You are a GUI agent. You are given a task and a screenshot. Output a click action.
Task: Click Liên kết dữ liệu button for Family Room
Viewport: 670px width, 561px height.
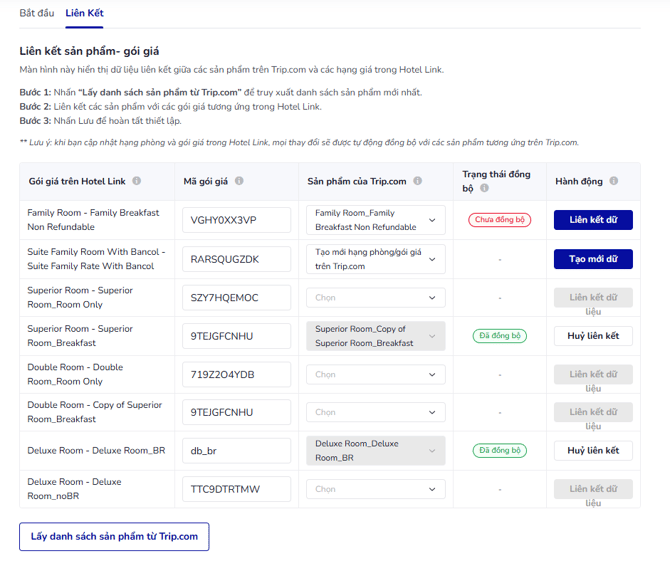pos(593,220)
